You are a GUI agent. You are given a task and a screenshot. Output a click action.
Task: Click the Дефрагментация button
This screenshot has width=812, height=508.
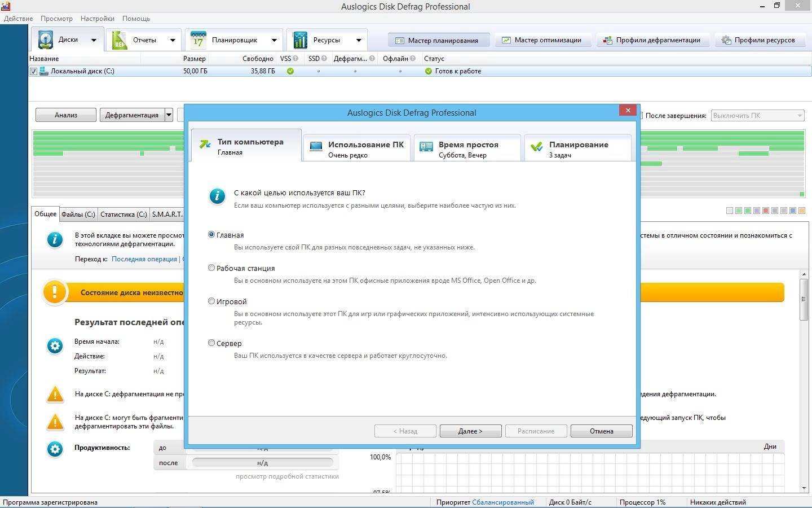click(x=132, y=115)
